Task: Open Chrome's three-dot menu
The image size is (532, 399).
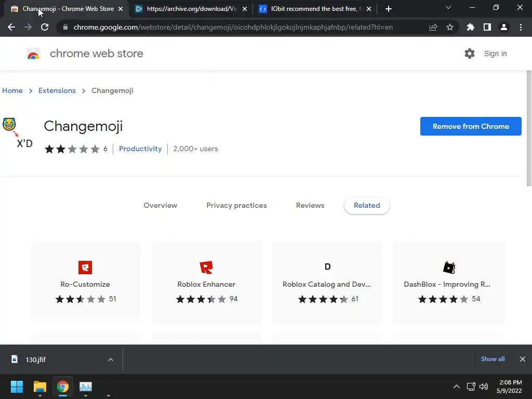Action: tap(521, 27)
